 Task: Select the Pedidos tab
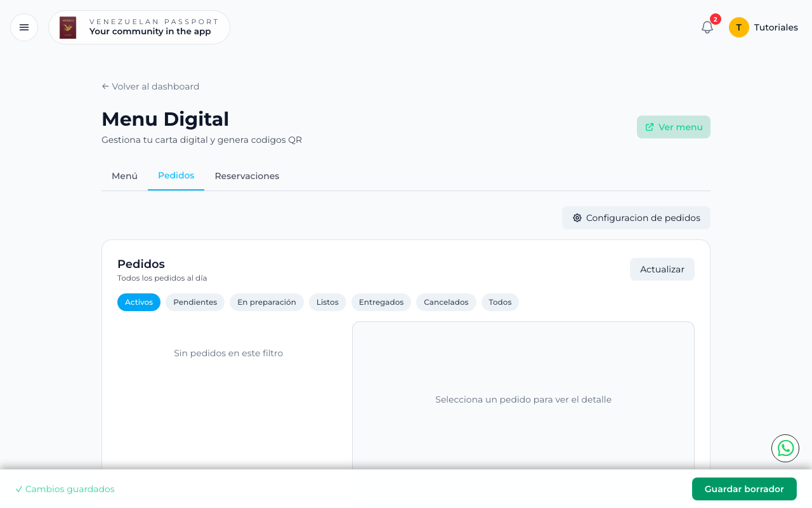(176, 176)
